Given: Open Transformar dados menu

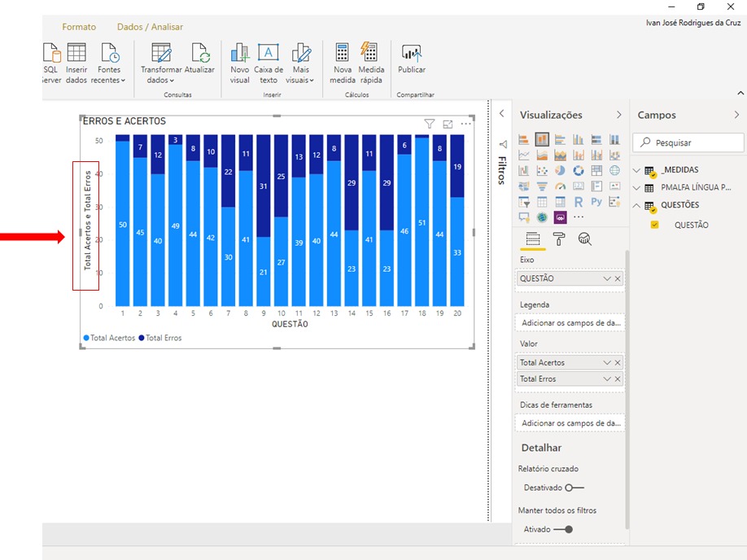Looking at the screenshot, I should tap(161, 63).
